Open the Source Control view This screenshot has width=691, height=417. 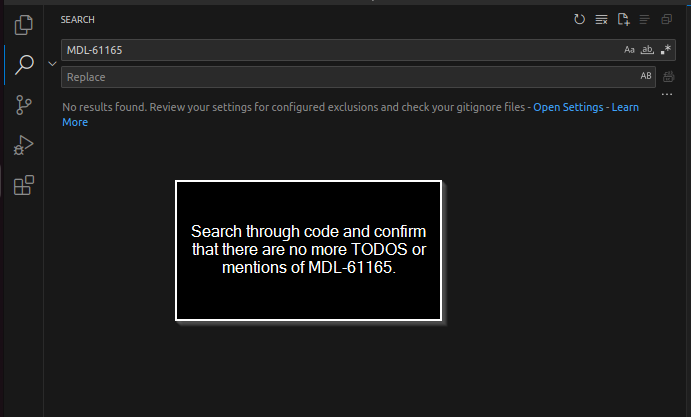24,105
